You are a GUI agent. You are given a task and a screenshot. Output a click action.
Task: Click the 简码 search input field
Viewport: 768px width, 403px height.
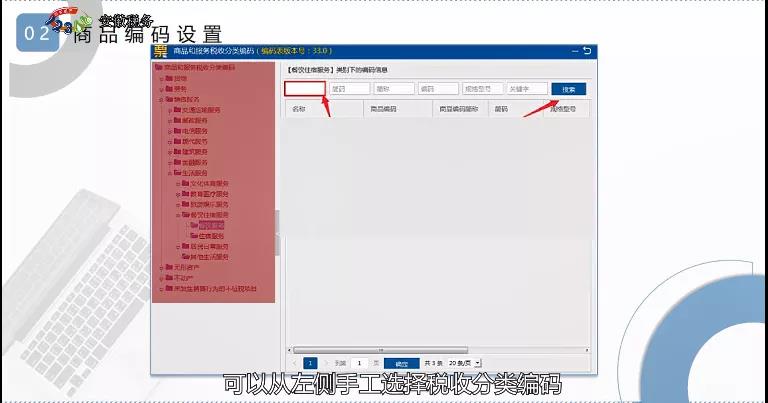coord(349,89)
